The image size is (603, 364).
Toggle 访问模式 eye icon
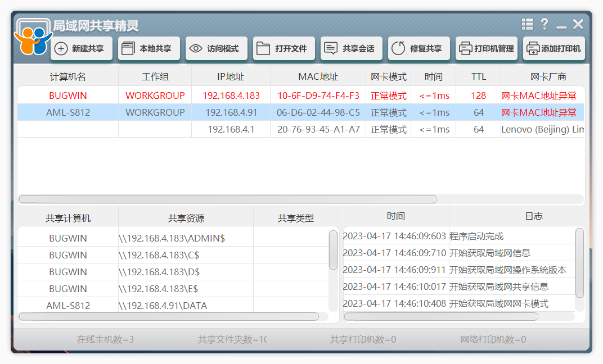tap(217, 48)
